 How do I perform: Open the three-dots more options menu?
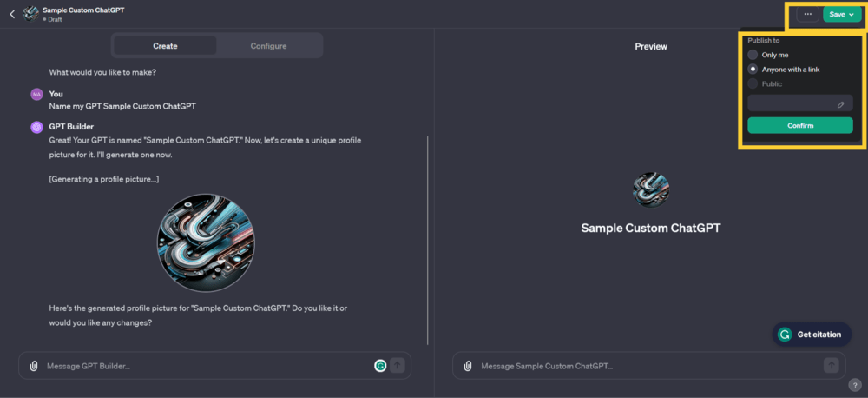coord(807,14)
